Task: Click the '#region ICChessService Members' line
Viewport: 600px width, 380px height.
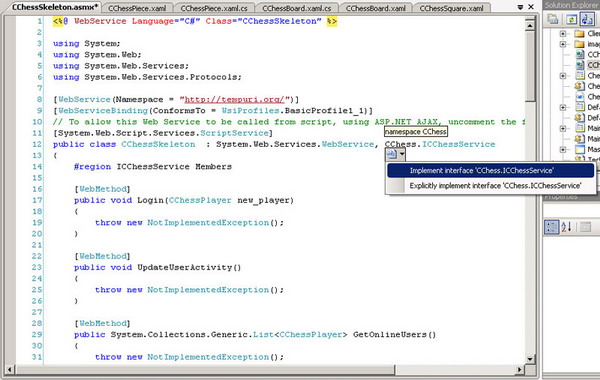Action: (x=153, y=166)
